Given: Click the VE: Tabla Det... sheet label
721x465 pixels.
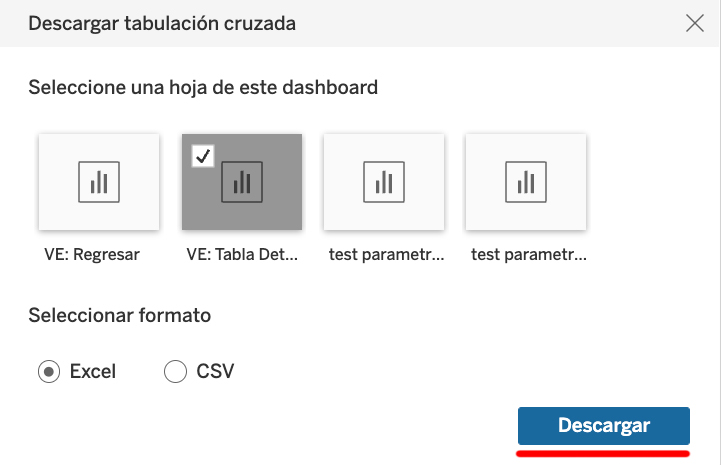Looking at the screenshot, I should [242, 254].
